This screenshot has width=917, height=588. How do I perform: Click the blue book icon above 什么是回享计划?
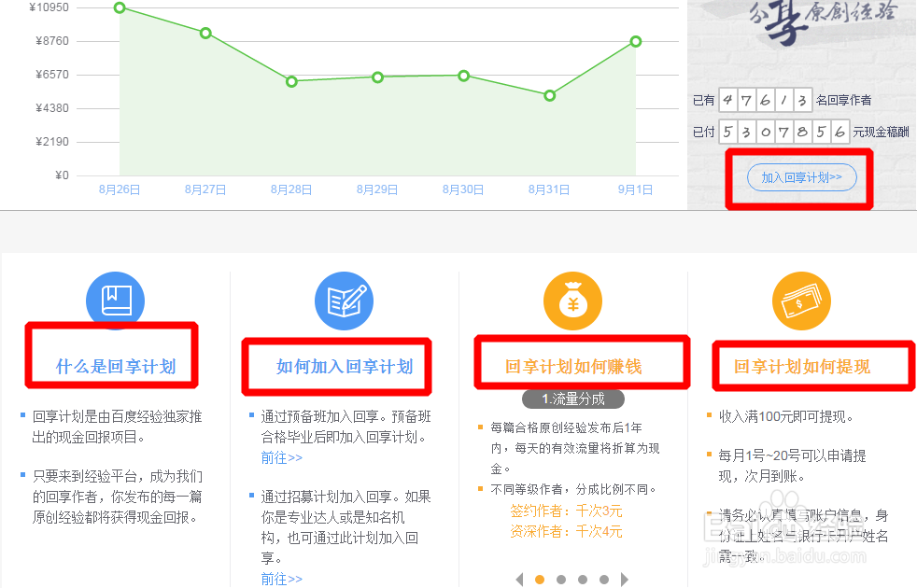point(115,301)
